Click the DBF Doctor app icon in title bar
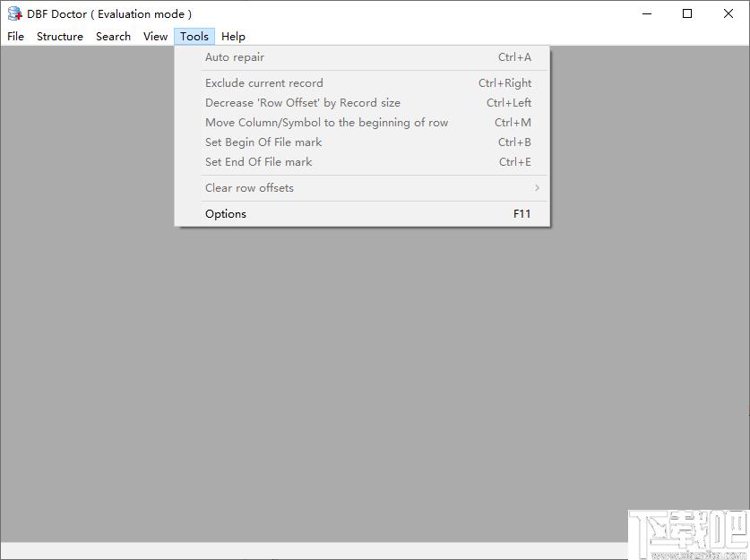The width and height of the screenshot is (750, 560). click(15, 13)
